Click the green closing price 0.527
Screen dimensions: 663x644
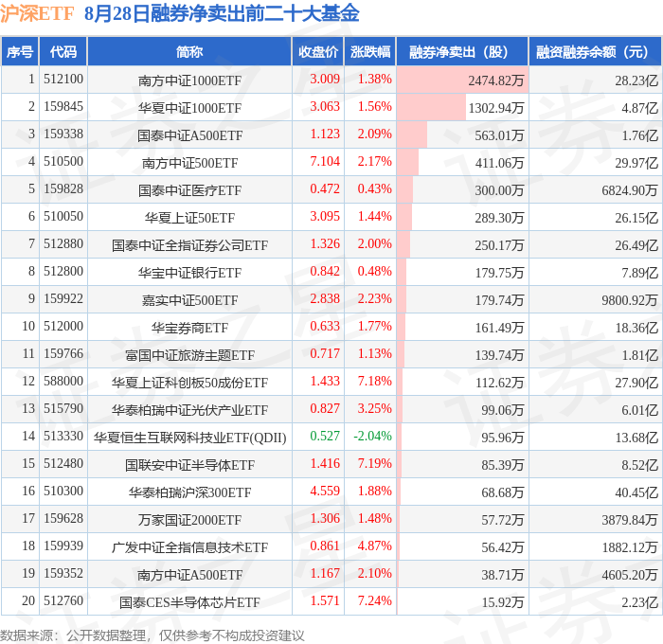[325, 437]
